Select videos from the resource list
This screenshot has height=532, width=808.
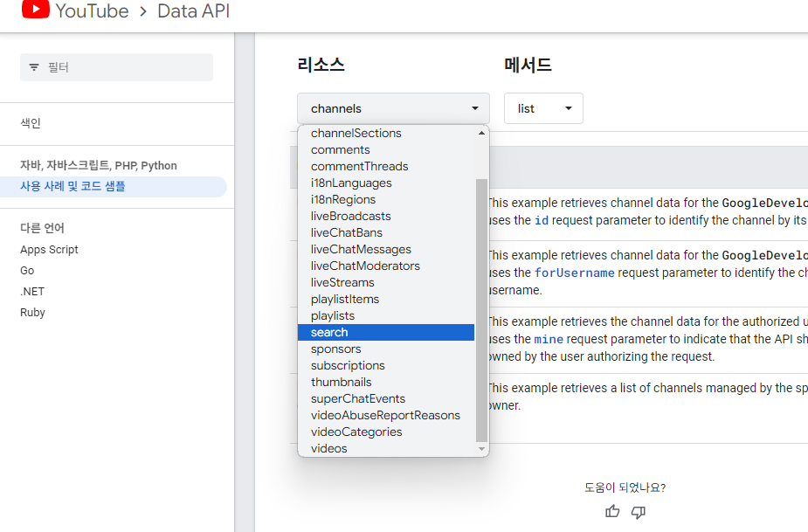(386, 448)
